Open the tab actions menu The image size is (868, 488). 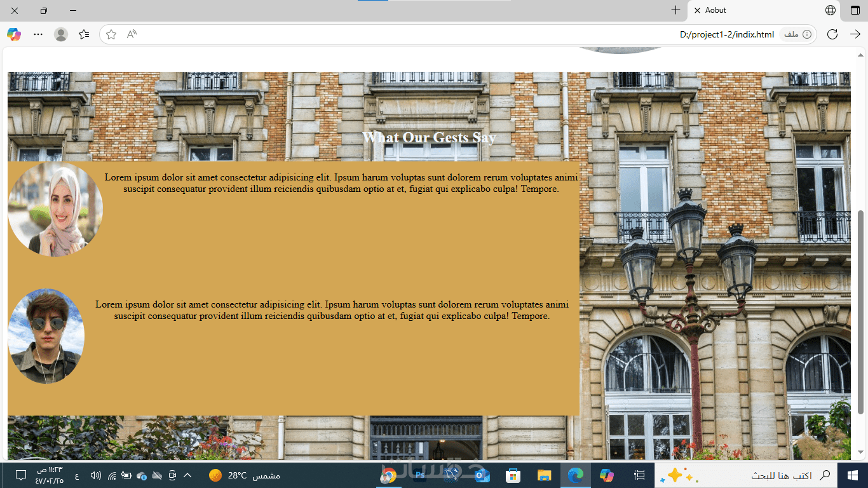tap(855, 10)
